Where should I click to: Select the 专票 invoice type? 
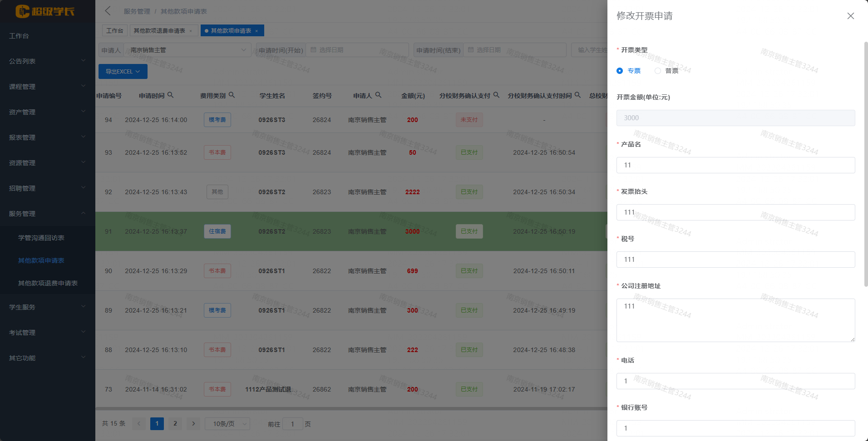[620, 71]
